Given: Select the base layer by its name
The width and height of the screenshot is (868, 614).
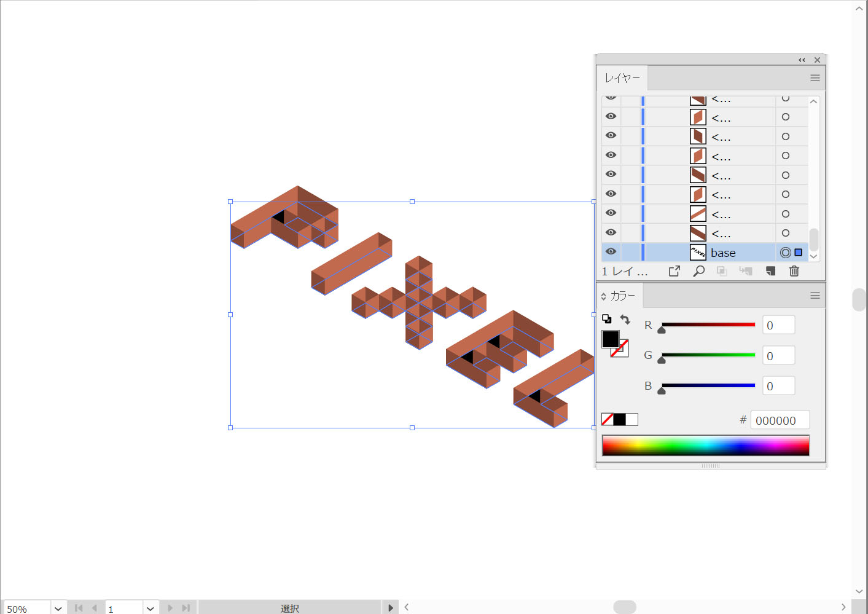Looking at the screenshot, I should click(x=723, y=253).
